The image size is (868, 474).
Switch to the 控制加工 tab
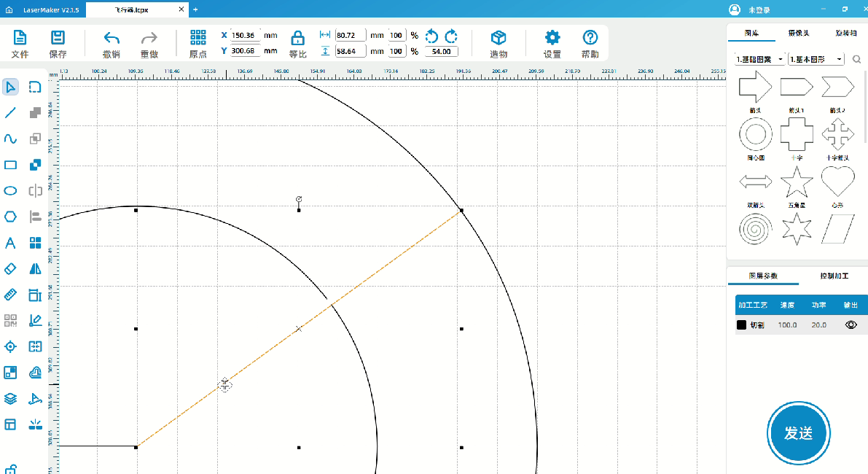pyautogui.click(x=833, y=276)
